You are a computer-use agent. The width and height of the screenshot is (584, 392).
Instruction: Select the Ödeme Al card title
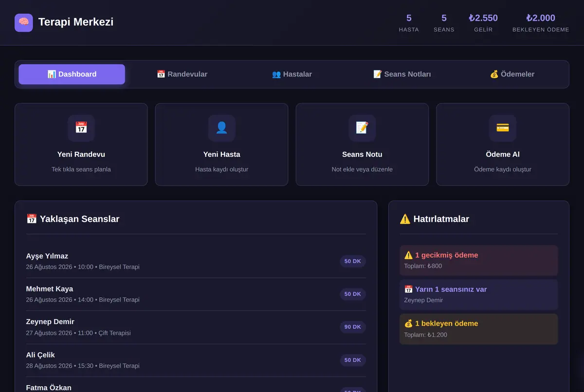click(503, 154)
